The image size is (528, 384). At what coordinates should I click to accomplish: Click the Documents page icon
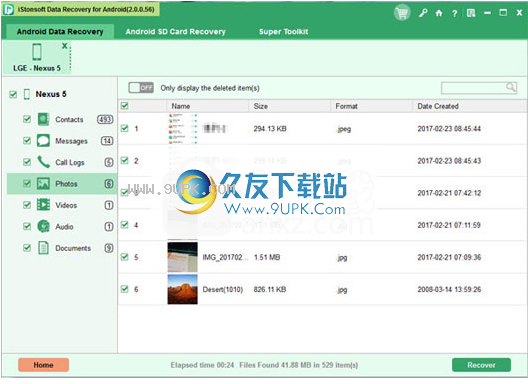[43, 248]
